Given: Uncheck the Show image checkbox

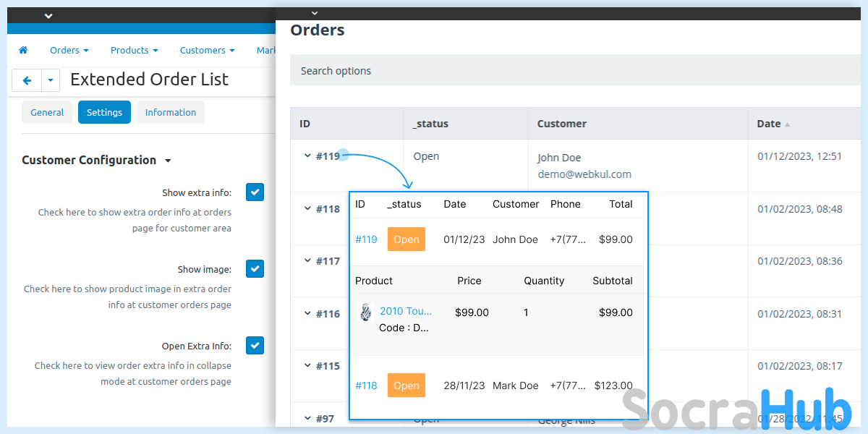Looking at the screenshot, I should pyautogui.click(x=255, y=269).
